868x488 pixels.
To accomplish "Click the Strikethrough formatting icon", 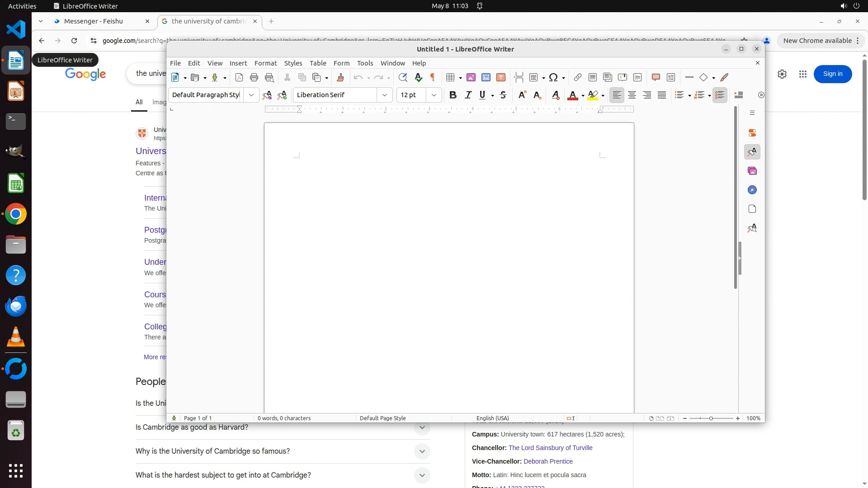I will [503, 95].
